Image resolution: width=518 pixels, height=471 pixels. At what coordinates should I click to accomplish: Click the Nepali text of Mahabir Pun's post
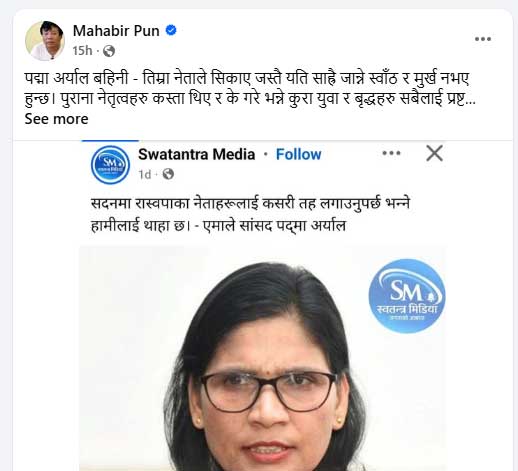click(x=250, y=88)
